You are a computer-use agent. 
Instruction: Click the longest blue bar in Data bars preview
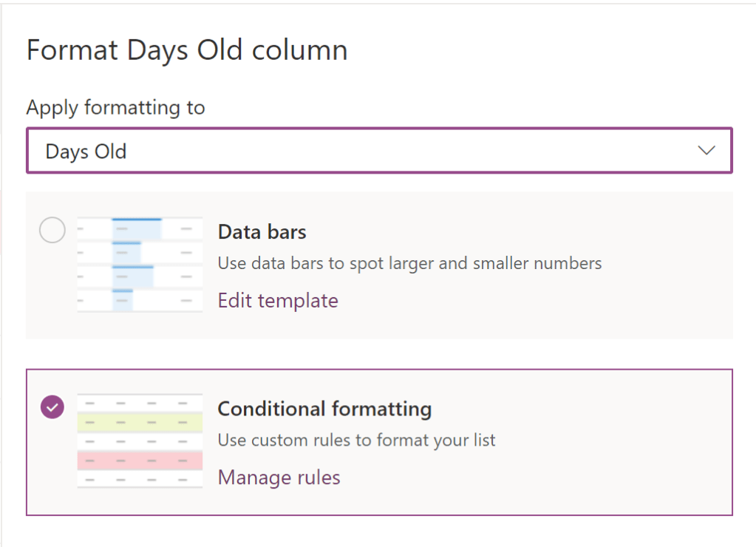(x=137, y=220)
